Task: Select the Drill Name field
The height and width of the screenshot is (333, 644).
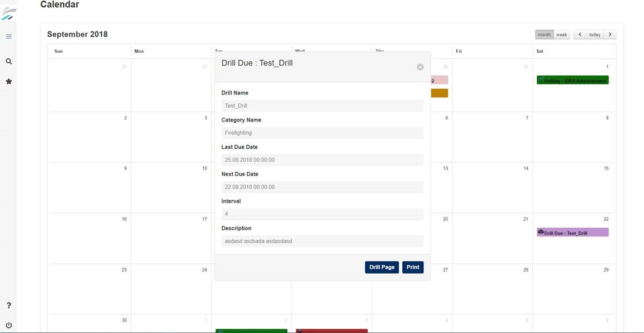Action: [x=322, y=106]
